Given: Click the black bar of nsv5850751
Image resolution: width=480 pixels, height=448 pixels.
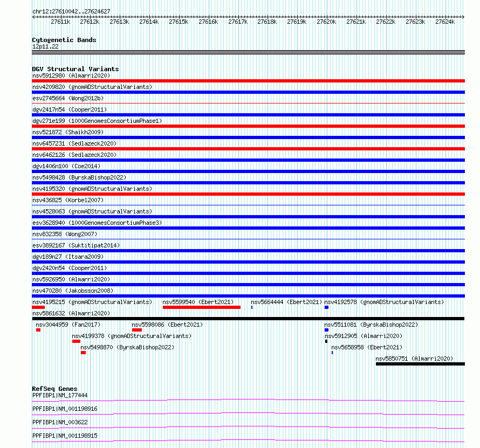Looking at the screenshot, I should [420, 364].
